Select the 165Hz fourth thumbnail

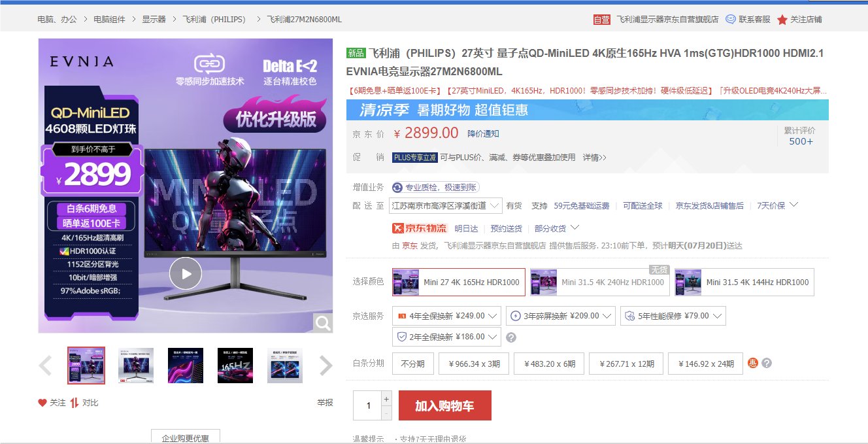point(235,366)
